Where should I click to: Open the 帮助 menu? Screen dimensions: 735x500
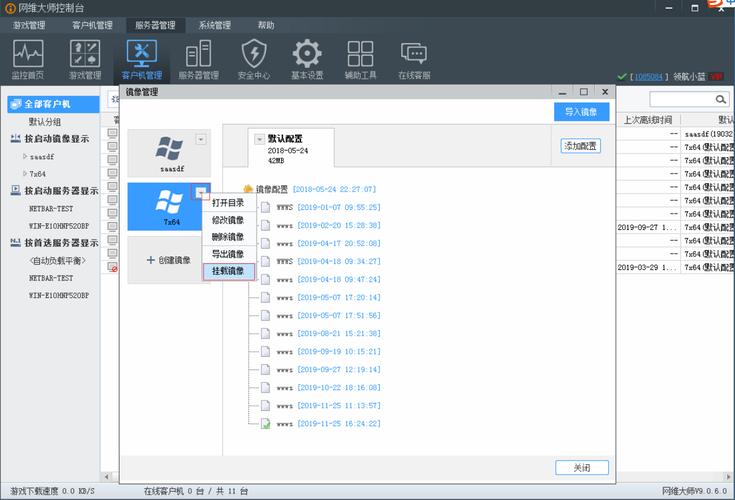click(266, 25)
